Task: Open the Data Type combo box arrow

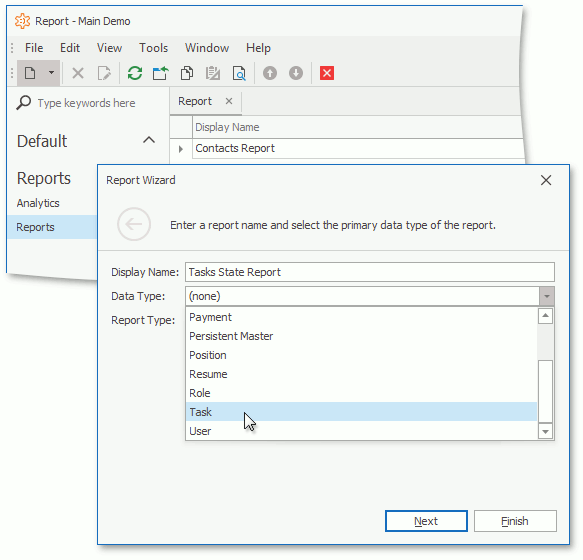Action: 547,296
